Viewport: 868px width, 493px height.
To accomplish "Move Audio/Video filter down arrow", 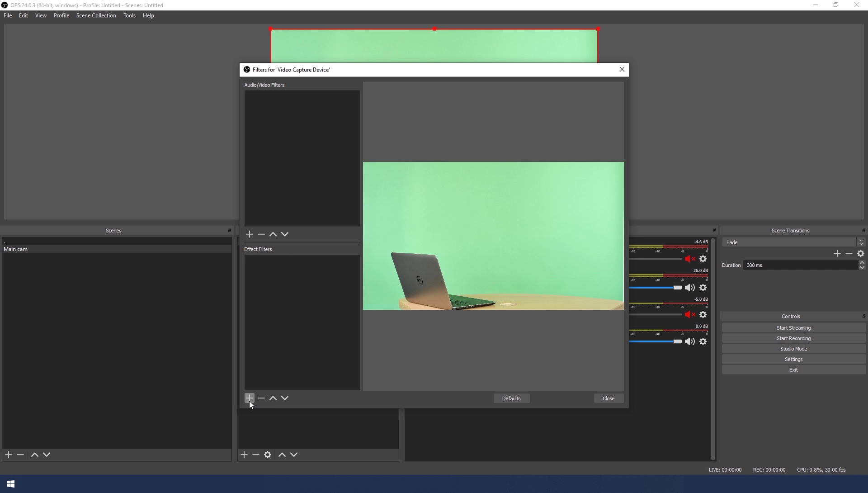I will click(285, 234).
